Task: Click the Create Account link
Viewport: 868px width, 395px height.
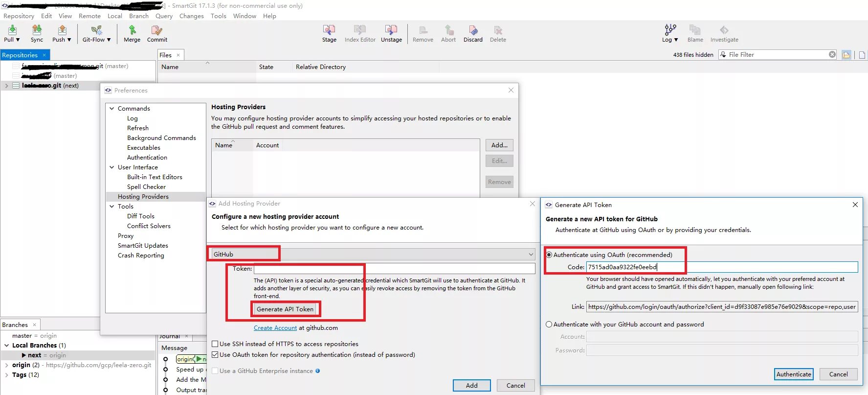Action: coord(275,327)
